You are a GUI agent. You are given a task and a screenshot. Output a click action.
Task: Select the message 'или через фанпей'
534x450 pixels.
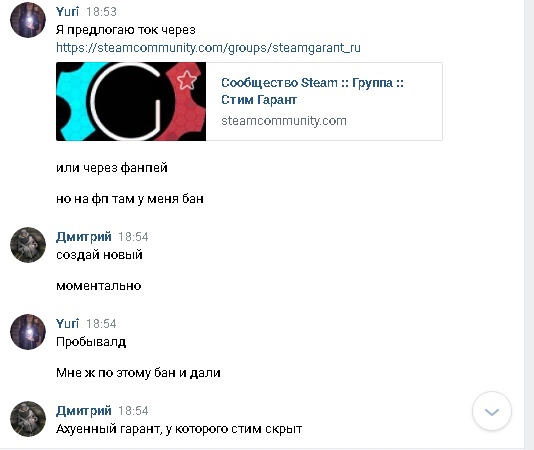pyautogui.click(x=112, y=168)
